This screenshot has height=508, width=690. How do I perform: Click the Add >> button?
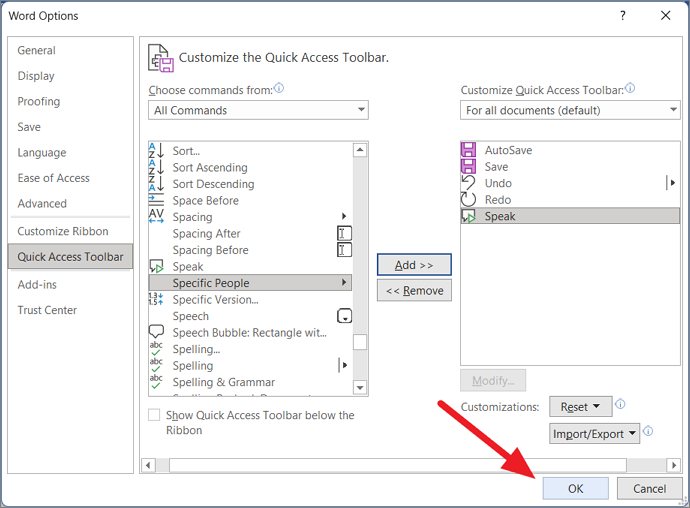coord(414,265)
